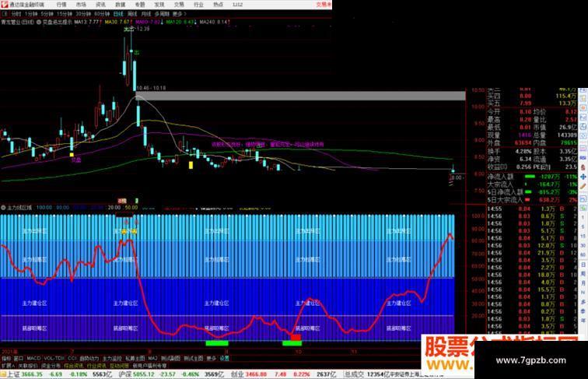Open the 指标 tab in indicator bar

tap(6, 359)
